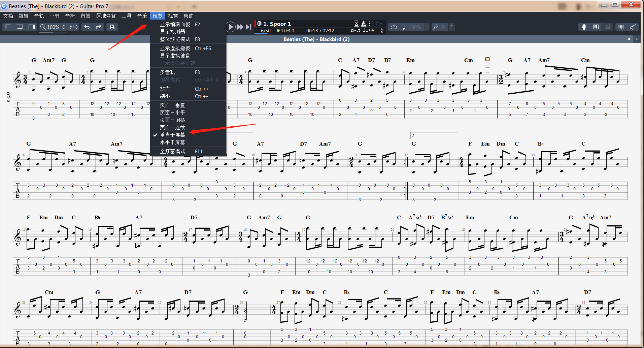
Task: Toggle the metronome icon
Action: click(364, 24)
